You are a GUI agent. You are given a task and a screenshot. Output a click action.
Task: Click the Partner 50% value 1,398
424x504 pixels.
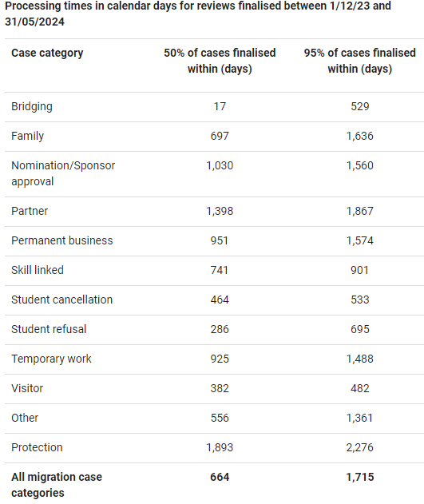220,211
